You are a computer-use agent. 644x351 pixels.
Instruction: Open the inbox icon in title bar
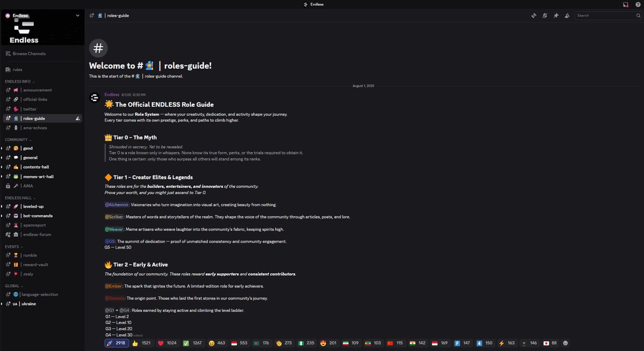click(626, 4)
